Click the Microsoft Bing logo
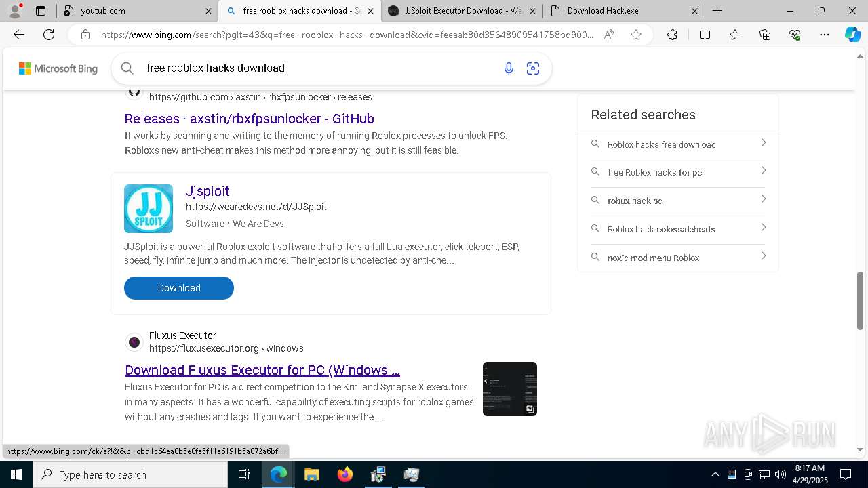 [x=58, y=68]
